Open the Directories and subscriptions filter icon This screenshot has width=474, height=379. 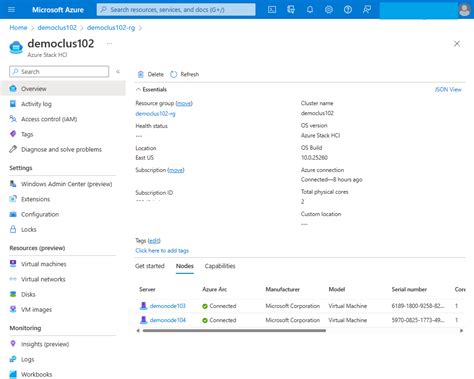(x=291, y=10)
